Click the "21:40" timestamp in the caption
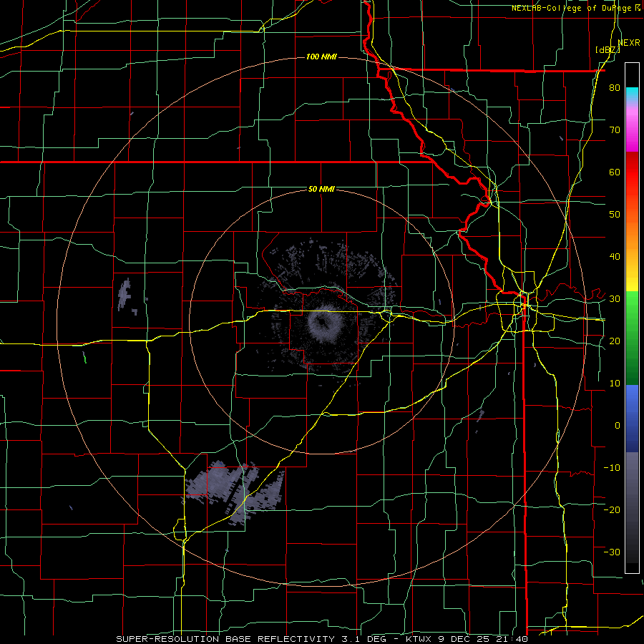Screen dimensions: 644x644 tap(512, 639)
